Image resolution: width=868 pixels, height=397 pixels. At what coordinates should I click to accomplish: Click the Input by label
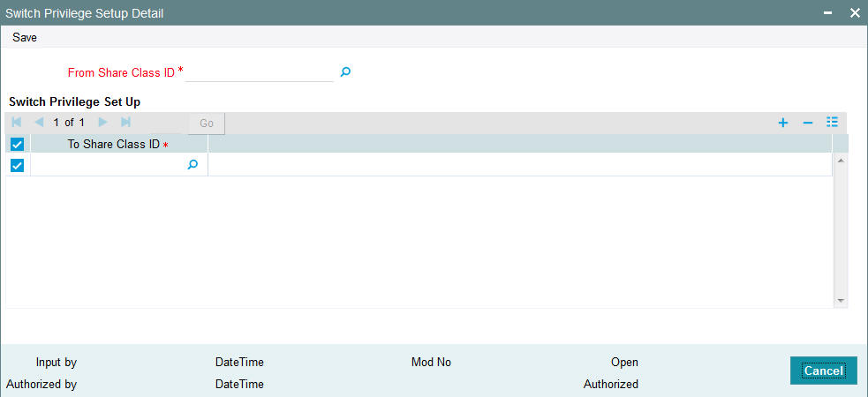[x=57, y=363]
